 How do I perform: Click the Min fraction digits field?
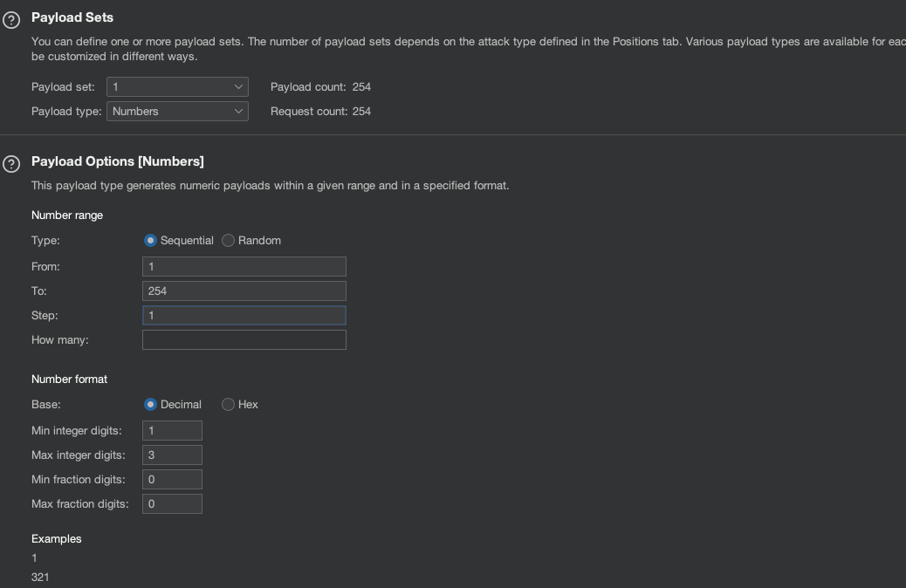tap(172, 480)
